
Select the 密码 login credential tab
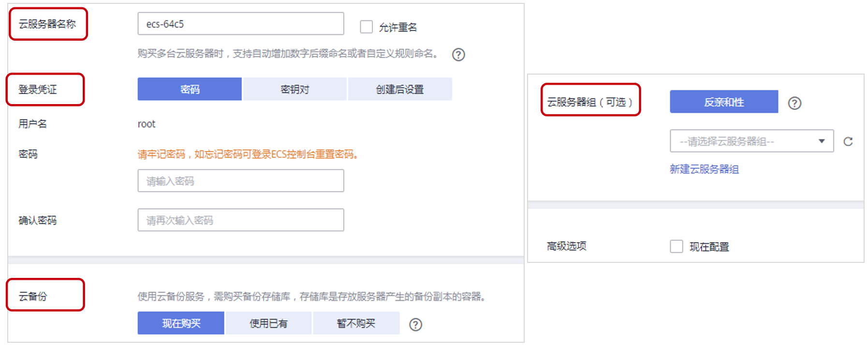(x=190, y=89)
